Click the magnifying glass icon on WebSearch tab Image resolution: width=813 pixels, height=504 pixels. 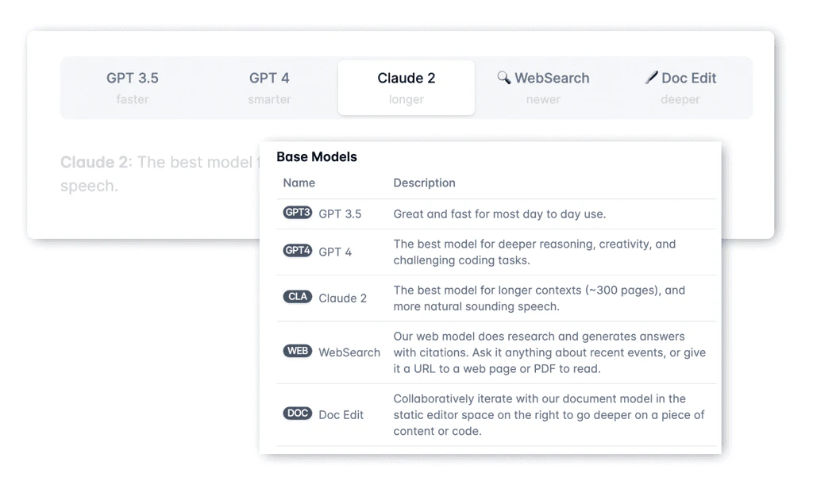pyautogui.click(x=503, y=78)
